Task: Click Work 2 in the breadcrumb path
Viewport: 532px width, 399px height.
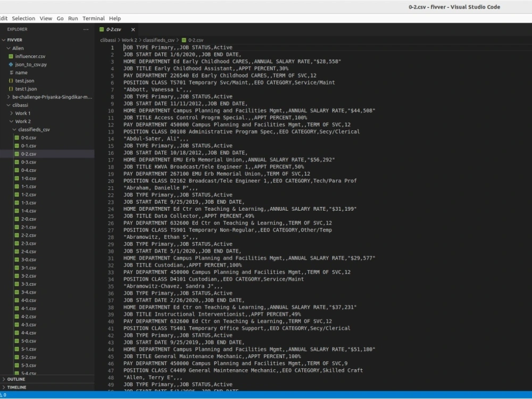Action: pyautogui.click(x=129, y=40)
